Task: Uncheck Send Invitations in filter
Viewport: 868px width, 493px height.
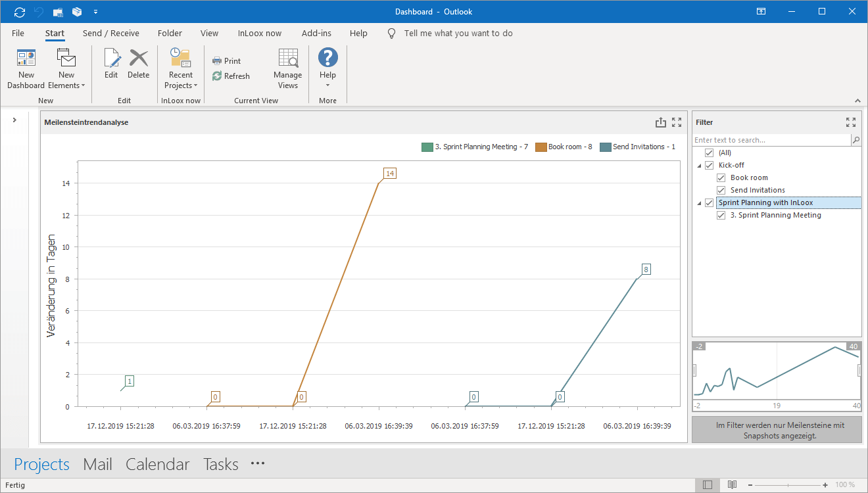Action: click(x=721, y=190)
